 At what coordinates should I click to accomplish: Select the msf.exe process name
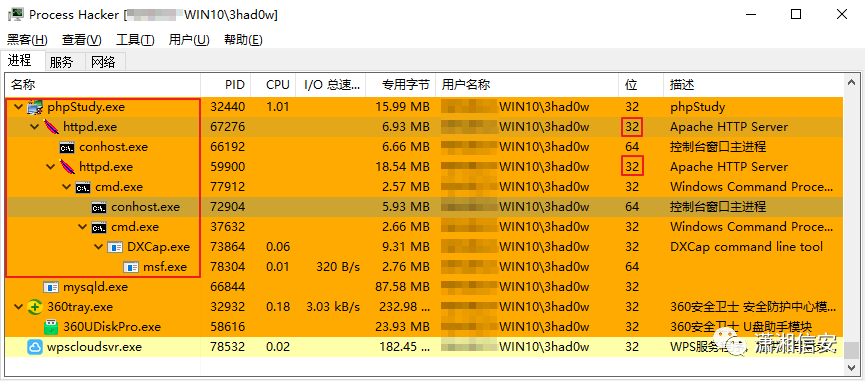point(165,267)
